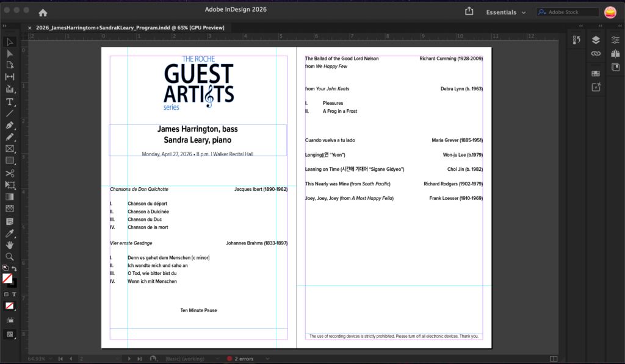Click the Apply None swatch
Image resolution: width=625 pixels, height=364 pixels.
pos(10,306)
